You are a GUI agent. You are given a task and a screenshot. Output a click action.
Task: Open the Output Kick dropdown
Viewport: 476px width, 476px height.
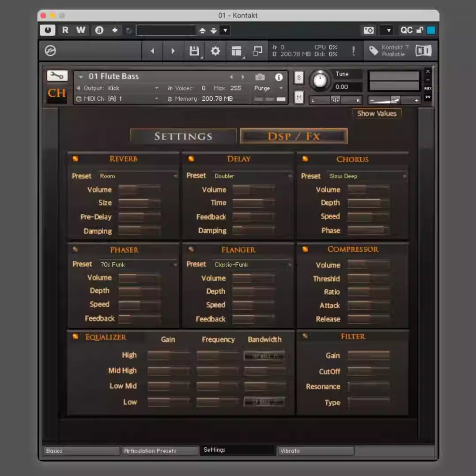(118, 88)
